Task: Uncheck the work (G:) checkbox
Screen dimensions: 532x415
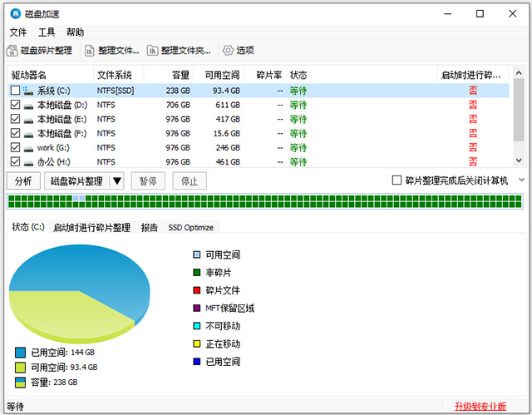Action: (15, 147)
